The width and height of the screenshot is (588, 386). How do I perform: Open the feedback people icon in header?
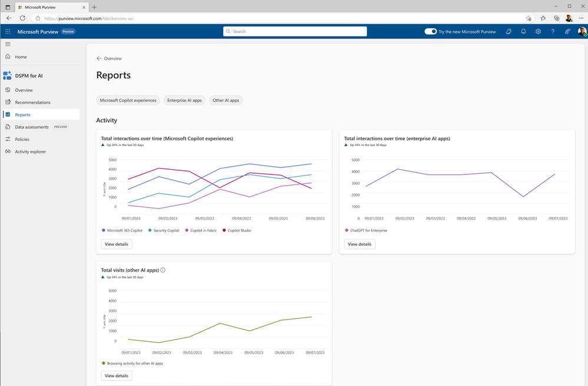[x=567, y=32]
